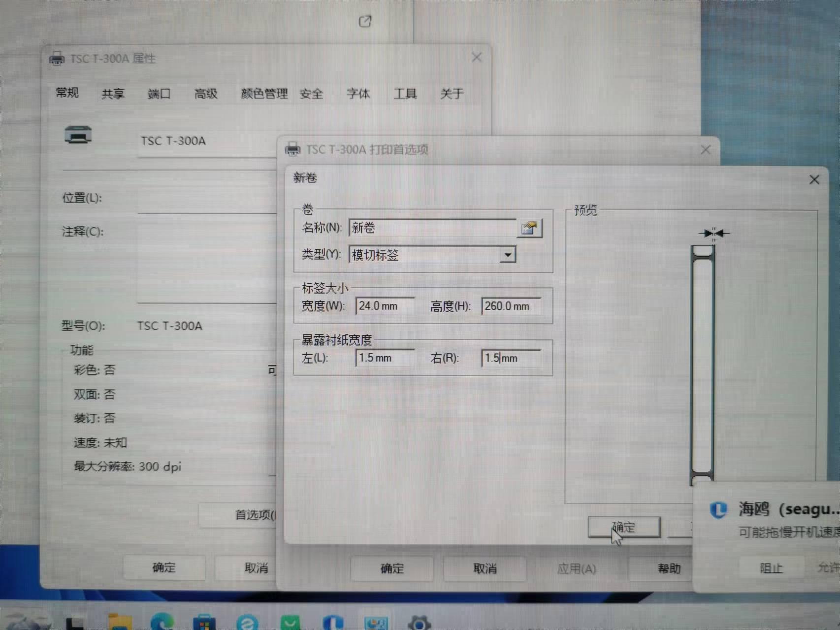
Task: Click the open-external icon at top
Action: pos(365,21)
